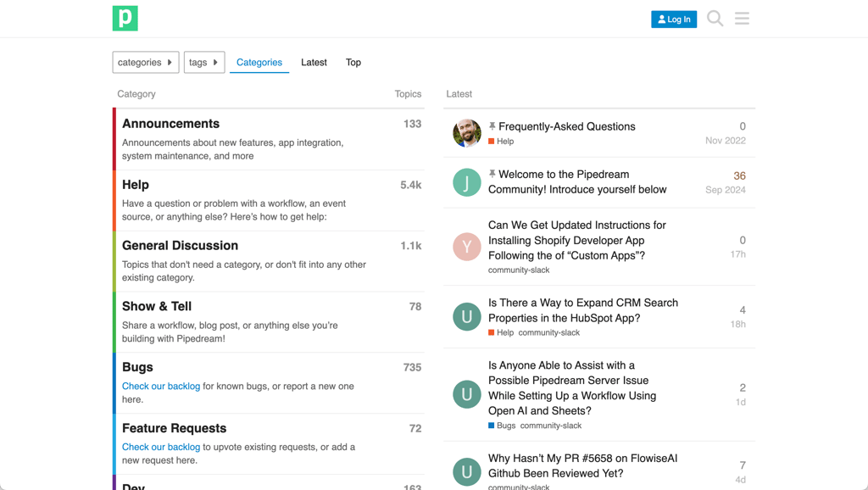Expand the tags dropdown
The width and height of the screenshot is (868, 490).
[204, 63]
